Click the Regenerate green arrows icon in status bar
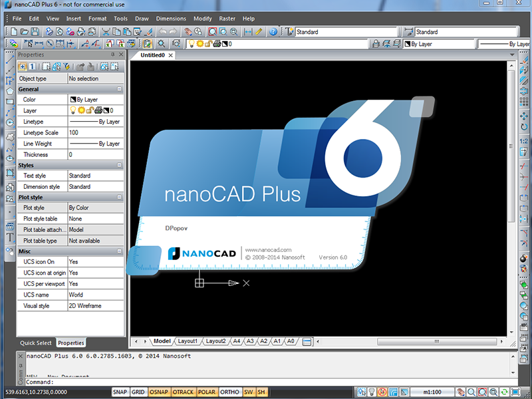Viewport: 532px width, 399px height. pos(504,392)
